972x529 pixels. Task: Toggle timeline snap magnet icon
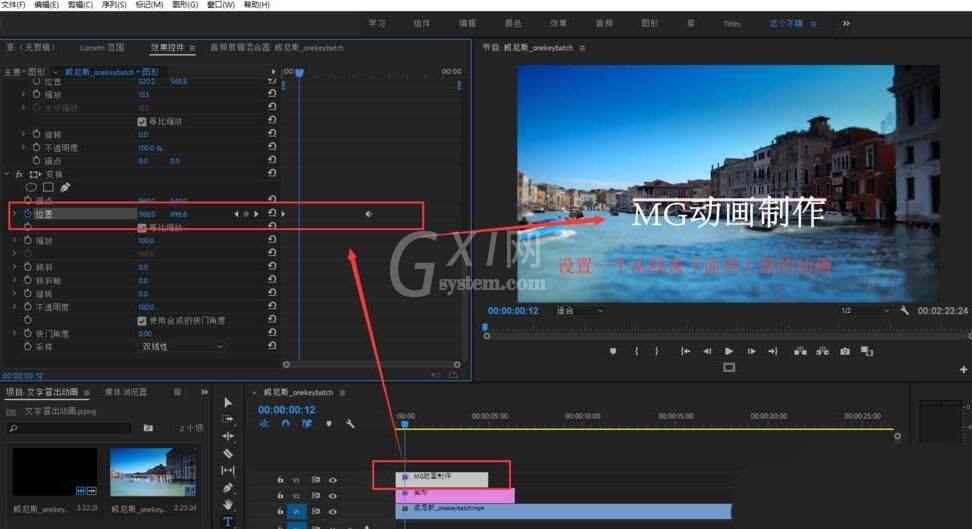tap(285, 424)
